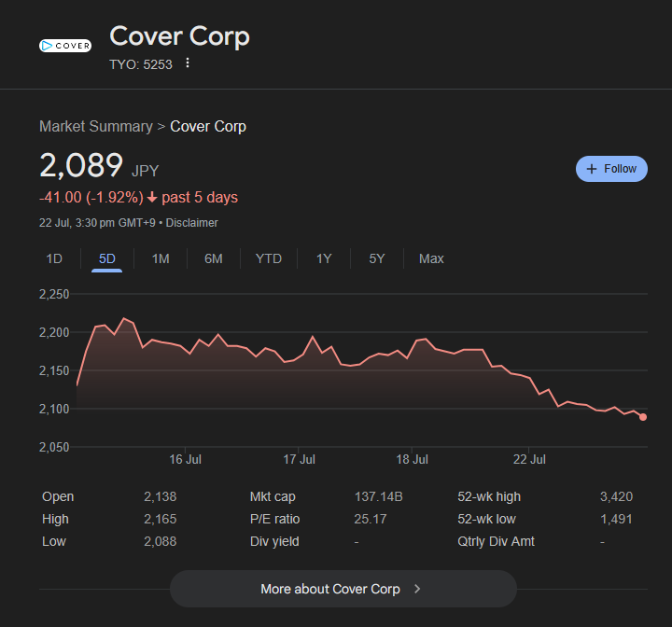Click the 16 Jul axis label
Screen dimensions: 672x627
(x=185, y=459)
